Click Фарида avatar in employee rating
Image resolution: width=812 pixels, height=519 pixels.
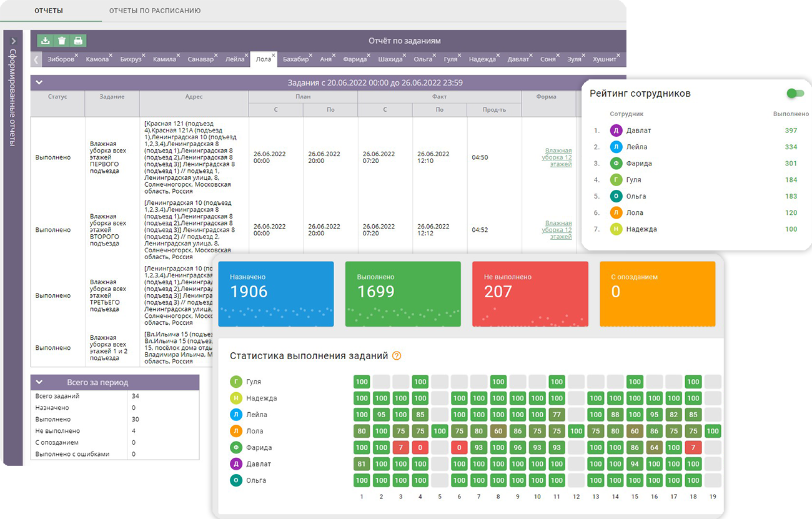(x=616, y=164)
